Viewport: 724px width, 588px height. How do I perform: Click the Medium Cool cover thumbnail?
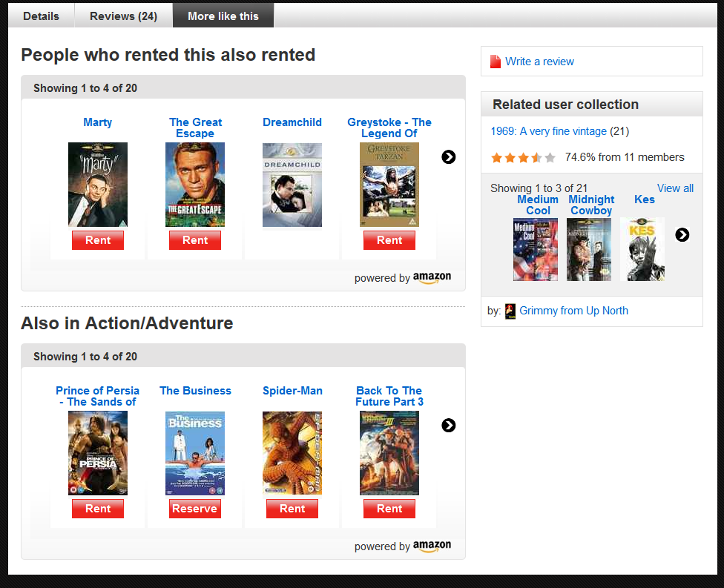coord(536,250)
